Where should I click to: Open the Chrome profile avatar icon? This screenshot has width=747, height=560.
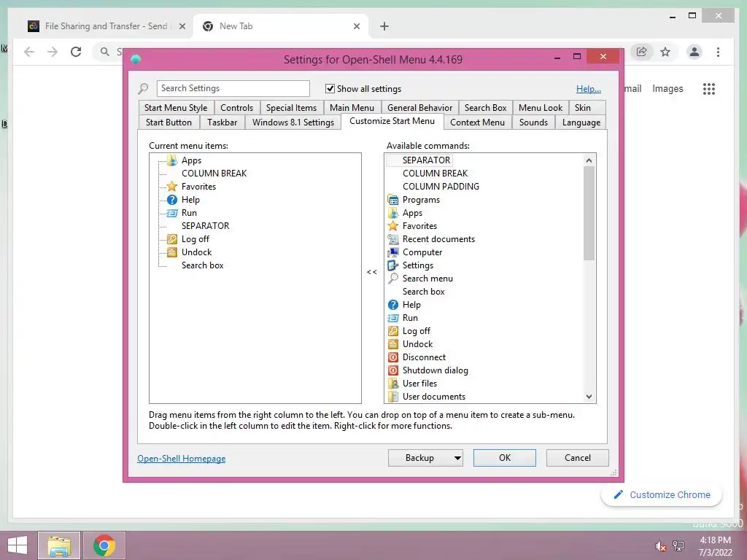click(x=694, y=52)
